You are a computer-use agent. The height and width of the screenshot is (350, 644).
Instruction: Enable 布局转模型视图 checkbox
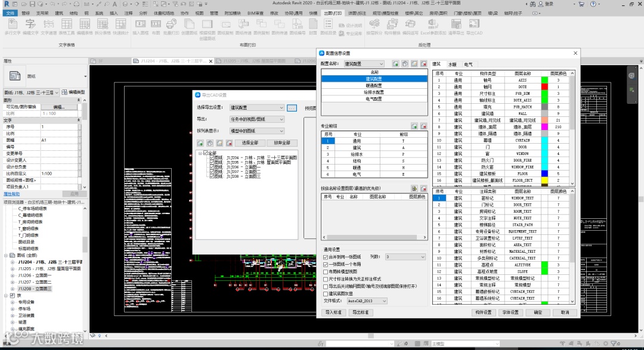point(326,271)
